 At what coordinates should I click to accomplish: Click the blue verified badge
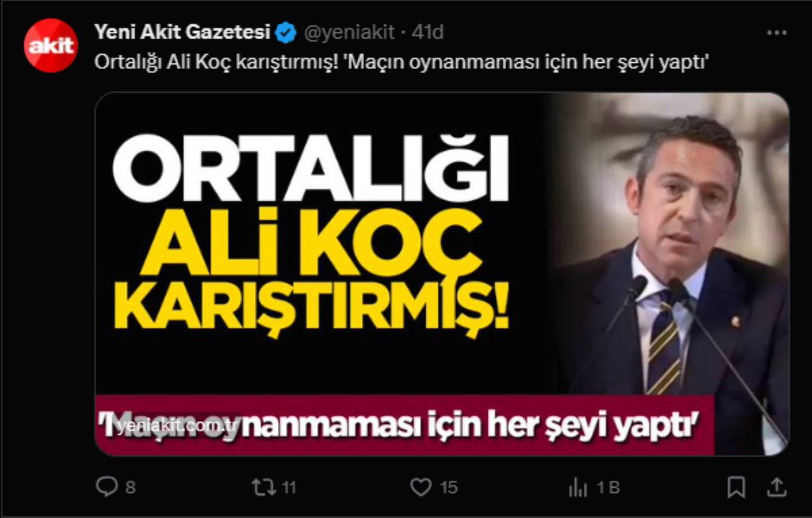(286, 32)
